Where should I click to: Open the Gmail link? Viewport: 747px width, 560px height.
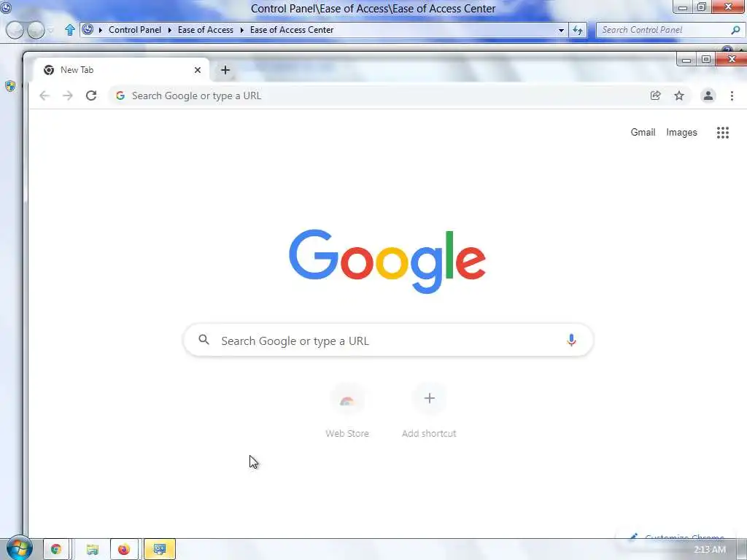click(x=643, y=133)
